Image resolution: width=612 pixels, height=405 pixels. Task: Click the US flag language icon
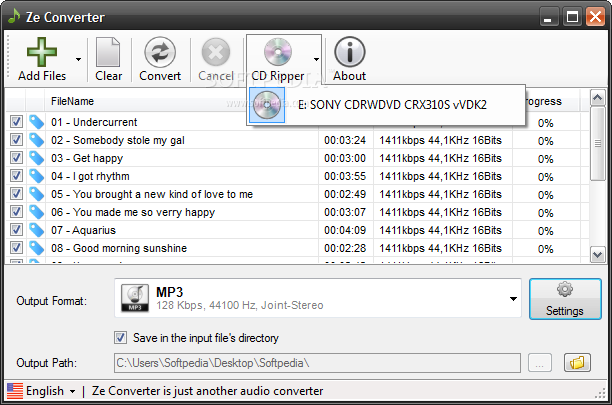click(15, 391)
